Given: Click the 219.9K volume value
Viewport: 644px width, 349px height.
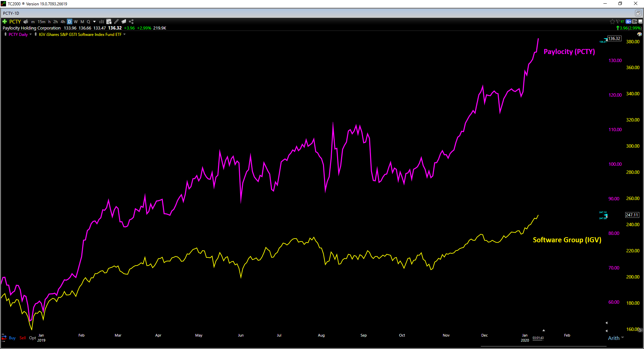Looking at the screenshot, I should (160, 28).
